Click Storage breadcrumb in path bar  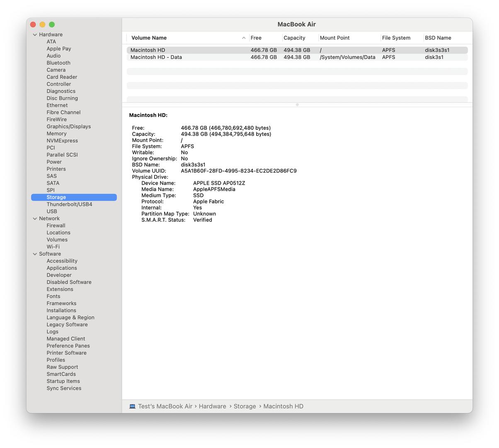point(245,407)
